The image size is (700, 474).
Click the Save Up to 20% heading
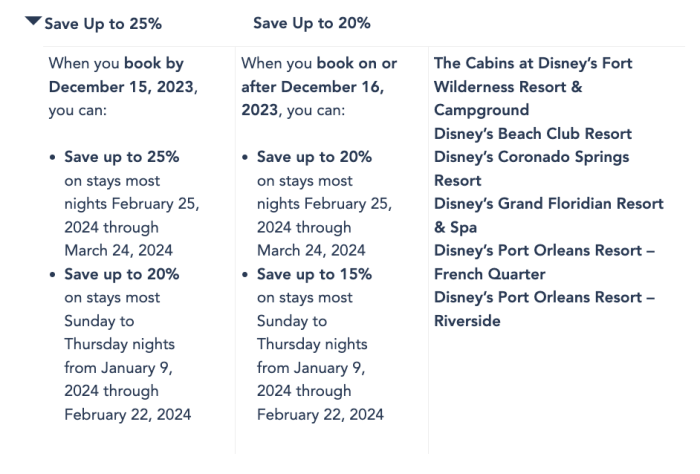311,23
